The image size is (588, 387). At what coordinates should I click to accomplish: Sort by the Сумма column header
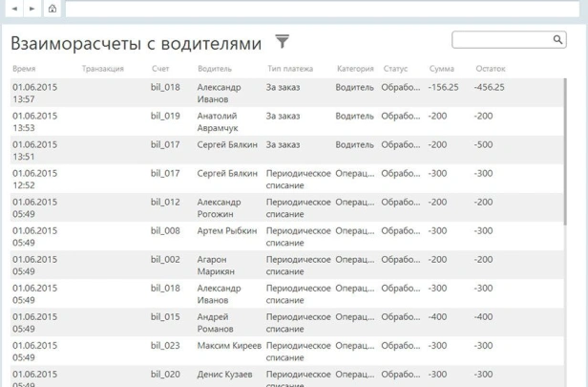pyautogui.click(x=442, y=69)
